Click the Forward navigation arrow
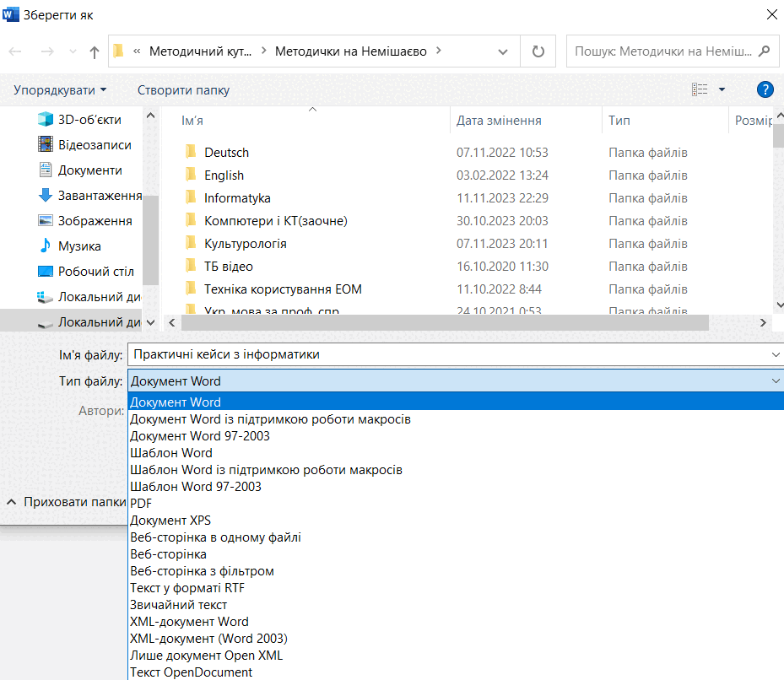This screenshot has width=784, height=680. click(x=47, y=51)
